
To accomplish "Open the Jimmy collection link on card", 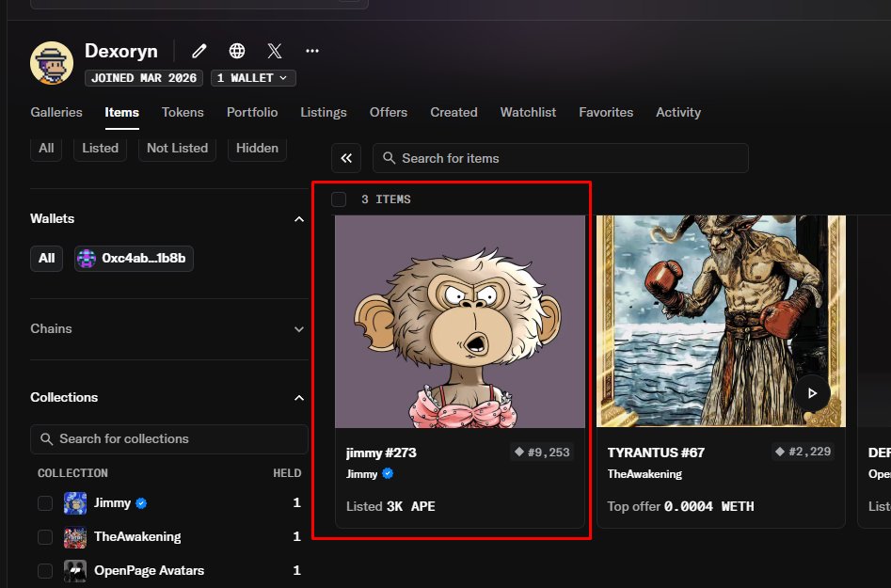I will (x=362, y=474).
